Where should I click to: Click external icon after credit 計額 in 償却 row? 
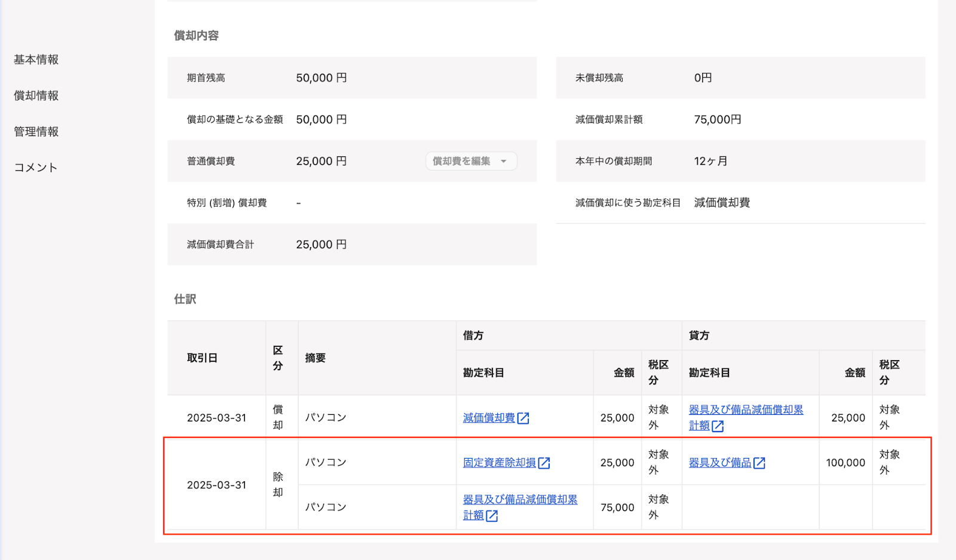(x=718, y=426)
